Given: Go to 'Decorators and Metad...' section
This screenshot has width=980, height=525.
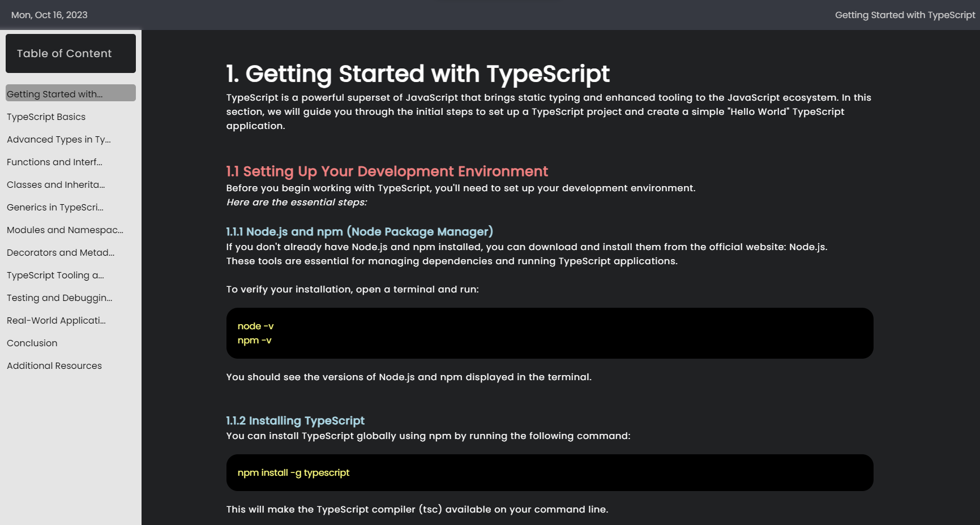Looking at the screenshot, I should tap(61, 252).
